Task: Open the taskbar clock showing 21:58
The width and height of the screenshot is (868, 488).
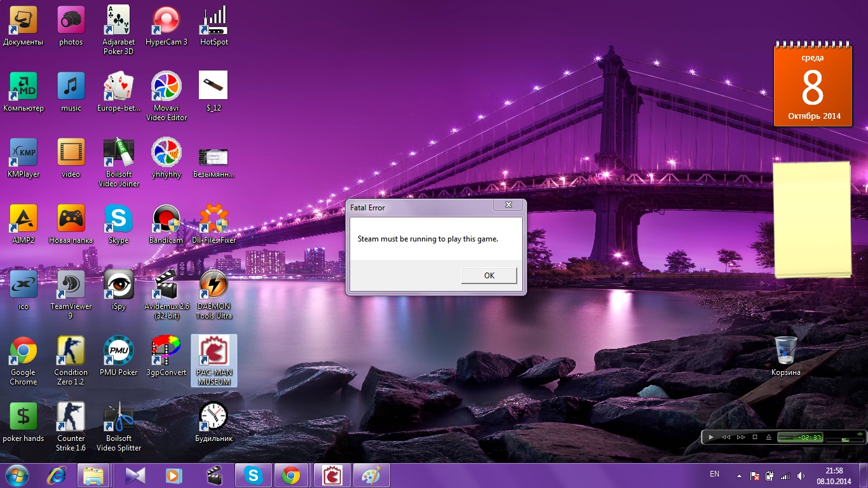Action: point(834,475)
